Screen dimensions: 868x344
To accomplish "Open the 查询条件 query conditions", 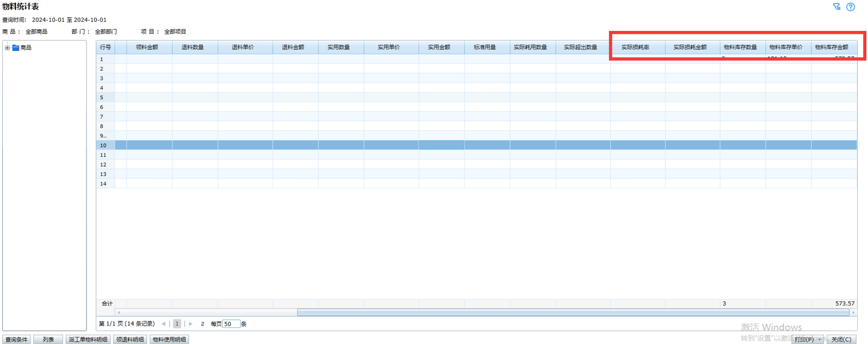I will pyautogui.click(x=17, y=339).
